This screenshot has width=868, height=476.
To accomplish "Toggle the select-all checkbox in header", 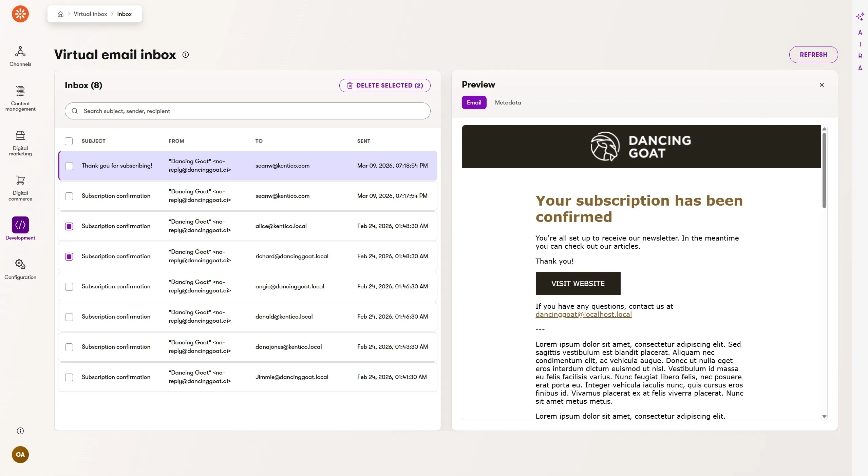I will click(69, 141).
